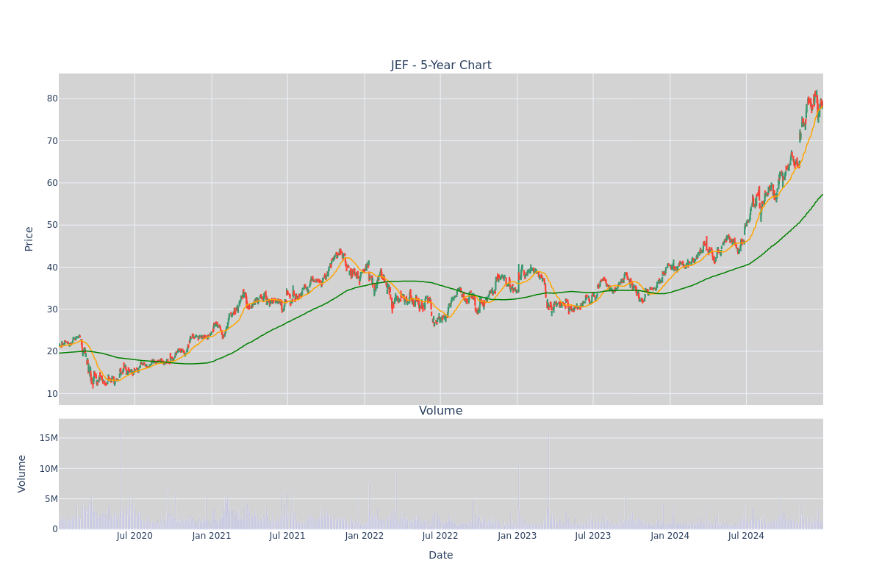882x588 pixels.
Task: Click the 'Jan 2022' date label
Action: [x=365, y=536]
